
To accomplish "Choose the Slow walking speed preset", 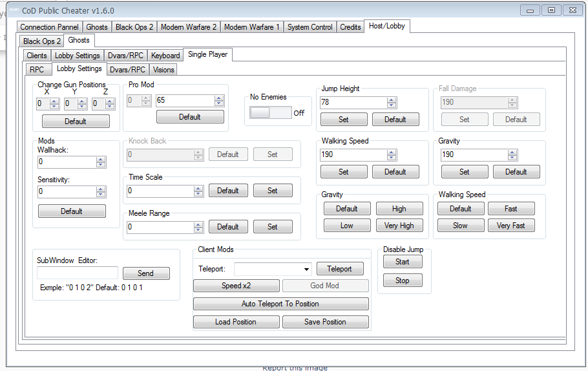I will tap(461, 226).
